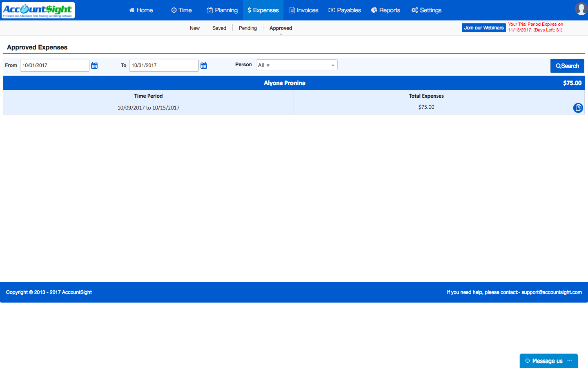This screenshot has height=368, width=588.
Task: Open the Message us chat widget
Action: [x=547, y=361]
